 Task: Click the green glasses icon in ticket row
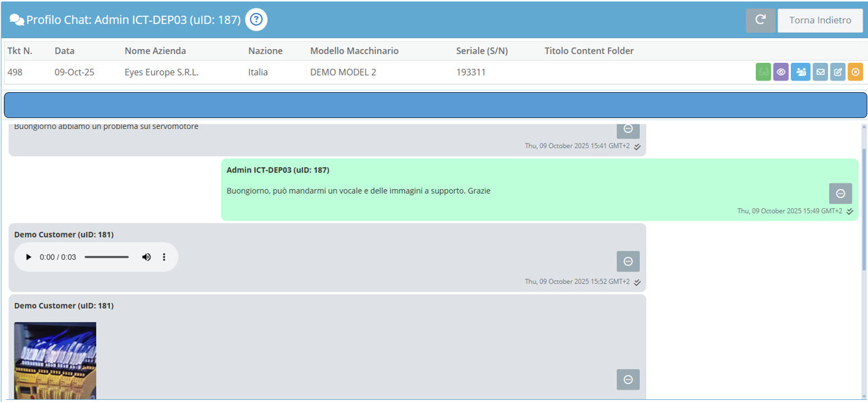click(x=763, y=72)
